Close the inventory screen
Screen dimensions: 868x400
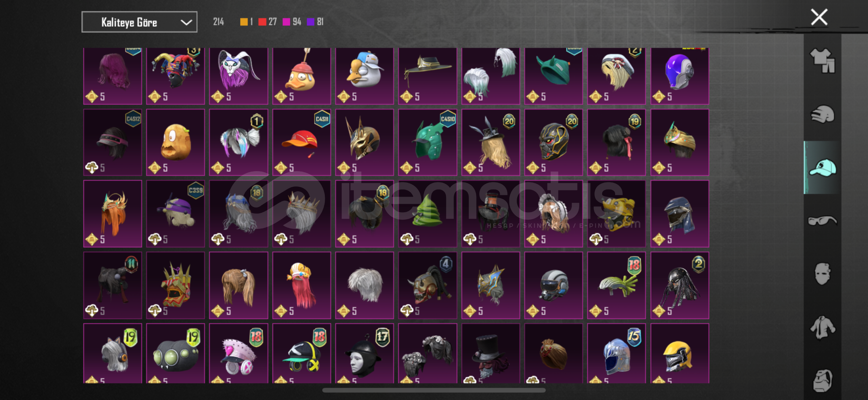(819, 17)
